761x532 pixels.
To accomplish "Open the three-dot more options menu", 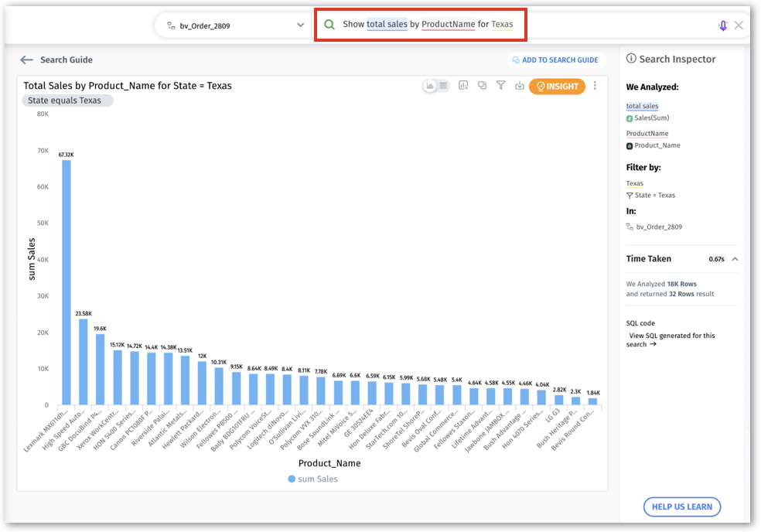I will [595, 86].
